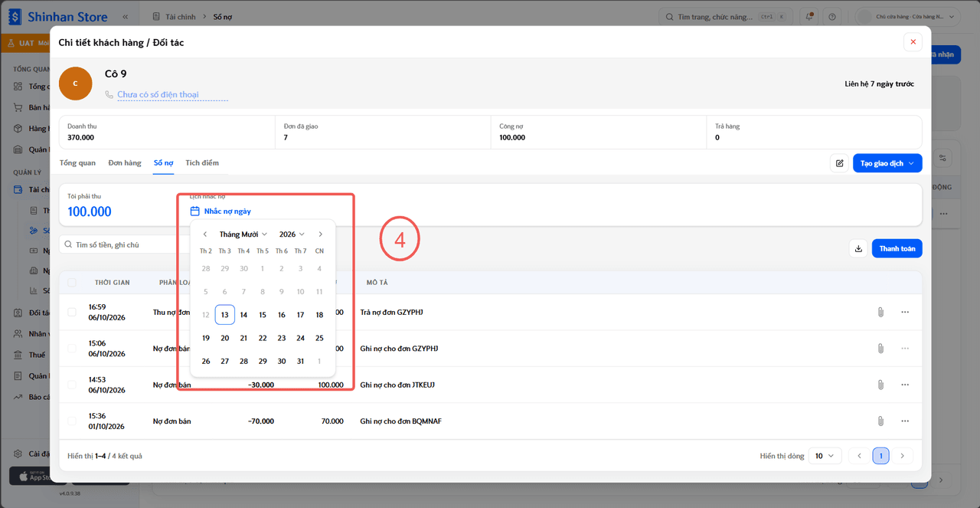The image size is (980, 508).
Task: Select the Sổ nợ tab
Action: [163, 163]
